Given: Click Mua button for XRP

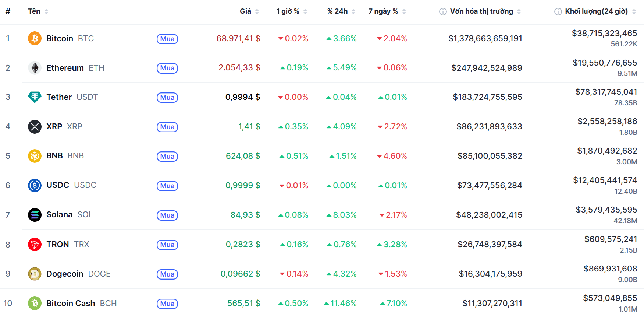Looking at the screenshot, I should [167, 127].
